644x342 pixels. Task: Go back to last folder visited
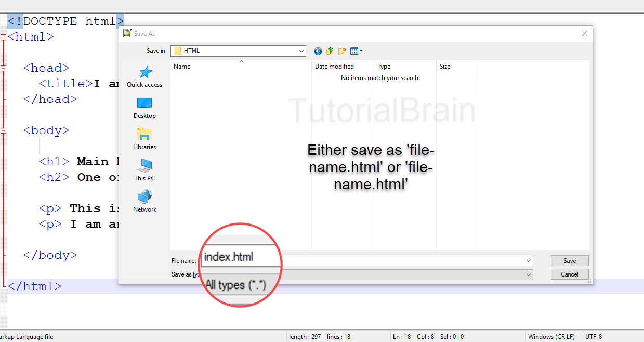pyautogui.click(x=318, y=51)
